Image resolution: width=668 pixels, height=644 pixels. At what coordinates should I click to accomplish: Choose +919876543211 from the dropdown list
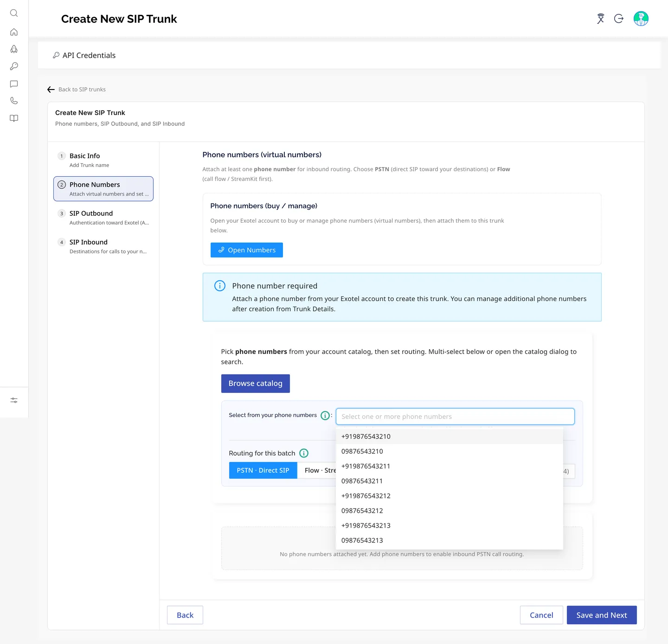coord(449,466)
